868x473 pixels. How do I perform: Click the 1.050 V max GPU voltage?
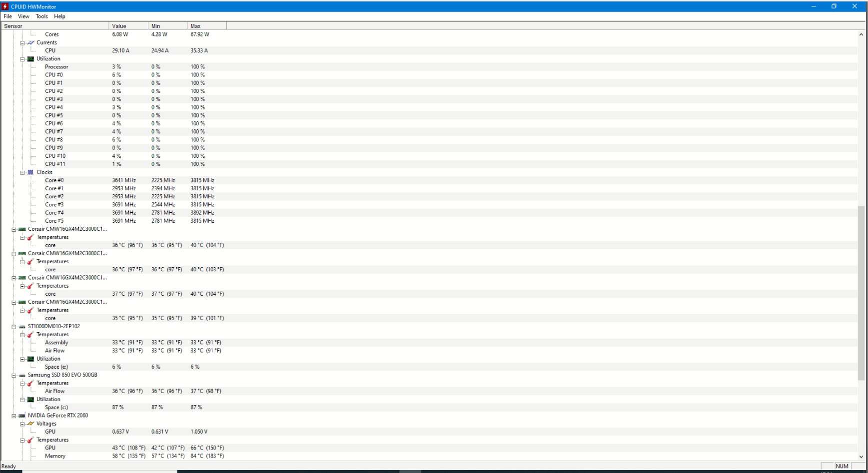pos(199,432)
